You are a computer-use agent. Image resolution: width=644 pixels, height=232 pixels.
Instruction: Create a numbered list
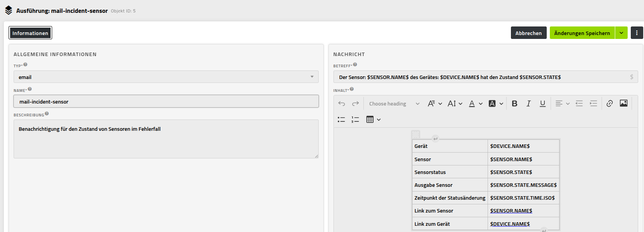(355, 120)
